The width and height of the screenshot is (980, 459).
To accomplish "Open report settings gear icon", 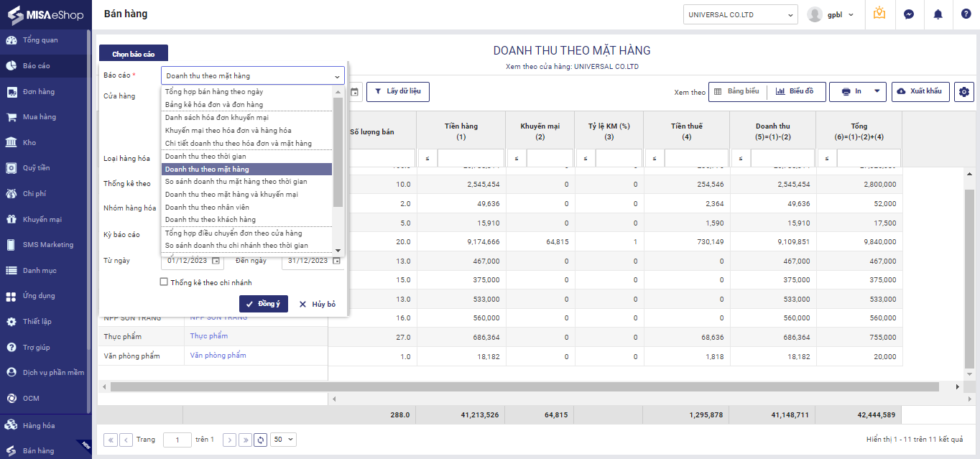I will (x=963, y=92).
